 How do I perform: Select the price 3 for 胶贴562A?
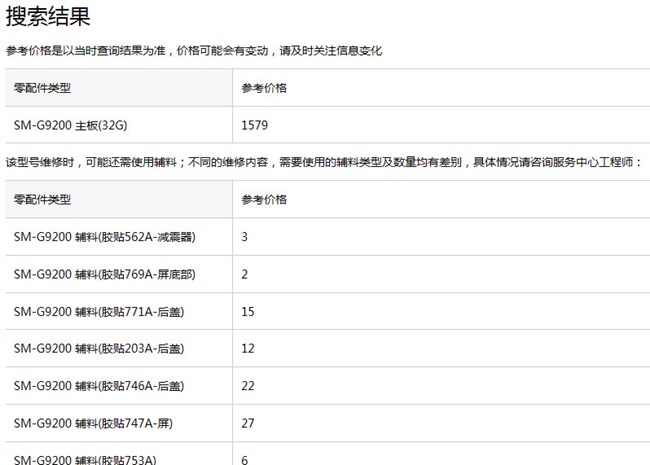point(245,237)
